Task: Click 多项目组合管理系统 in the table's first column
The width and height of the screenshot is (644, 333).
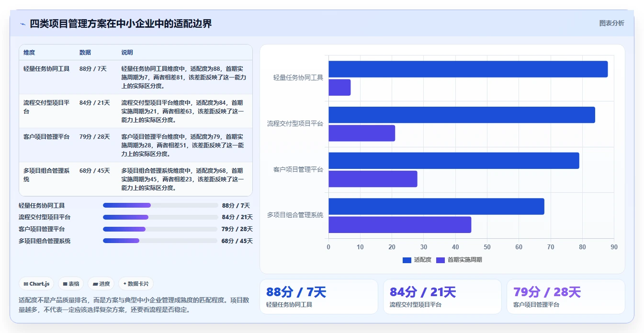Action: 46,175
